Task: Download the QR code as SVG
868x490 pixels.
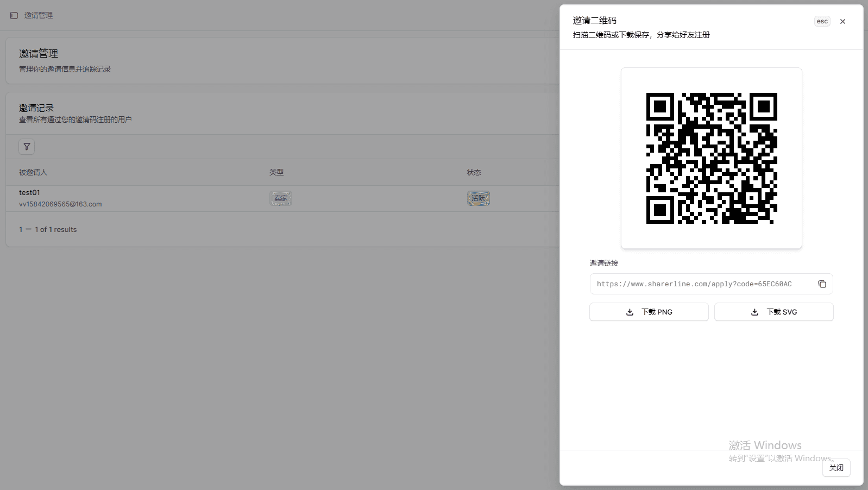Action: (773, 312)
